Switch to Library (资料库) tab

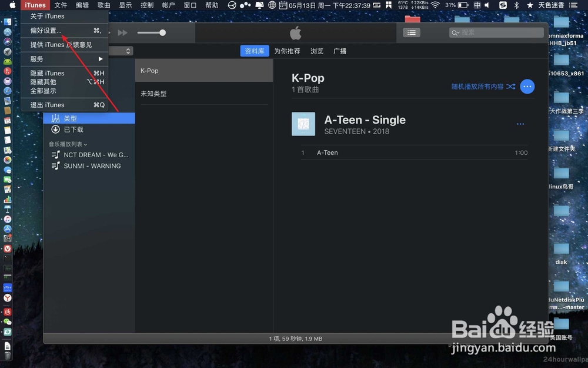[255, 51]
